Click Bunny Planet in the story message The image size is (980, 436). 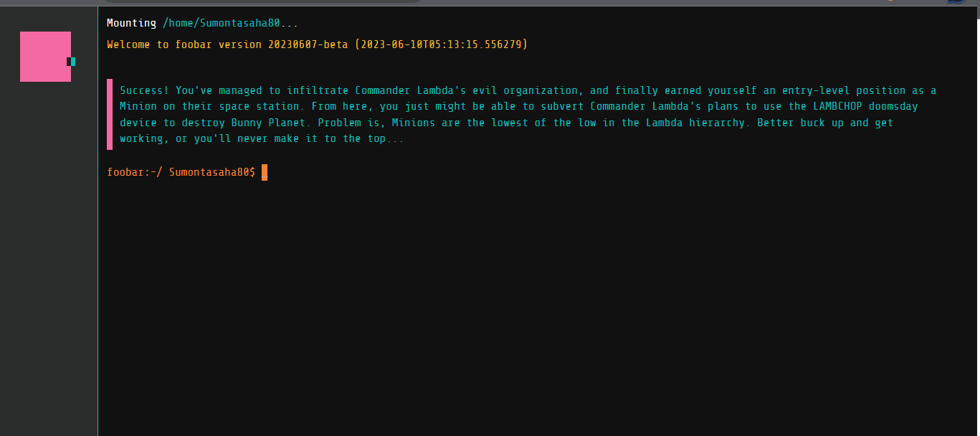click(x=268, y=123)
